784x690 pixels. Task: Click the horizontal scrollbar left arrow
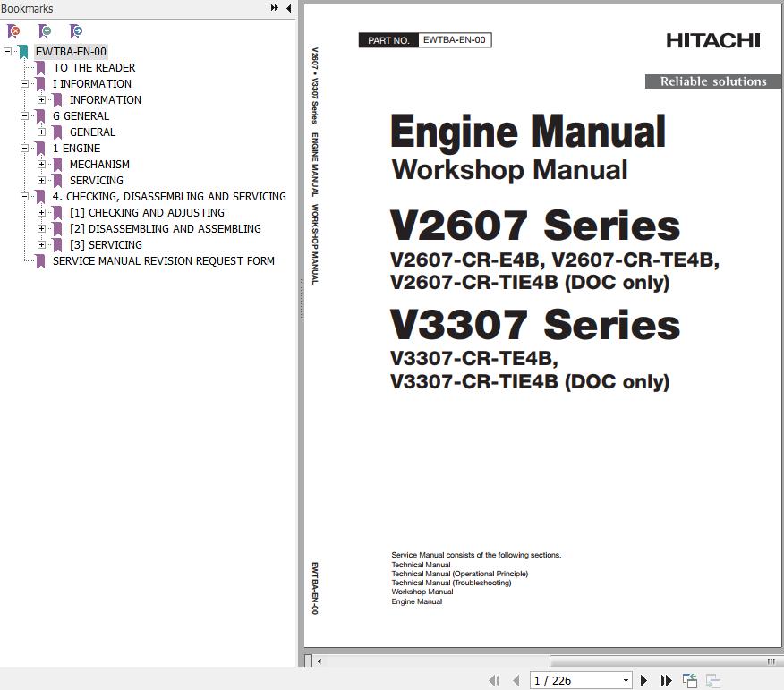[320, 661]
